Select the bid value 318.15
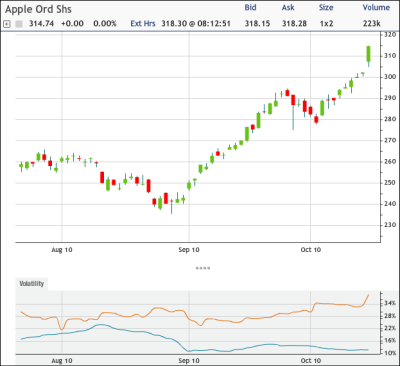This screenshot has width=400, height=366. point(257,24)
